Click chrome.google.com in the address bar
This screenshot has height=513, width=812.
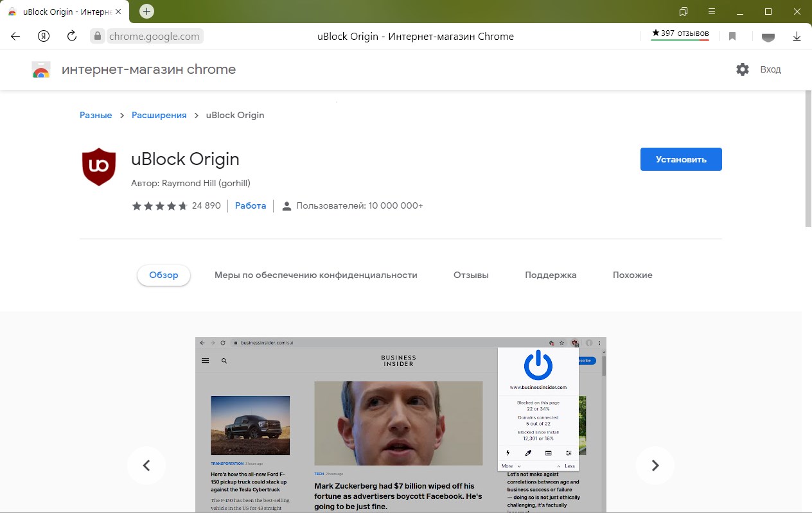click(154, 37)
